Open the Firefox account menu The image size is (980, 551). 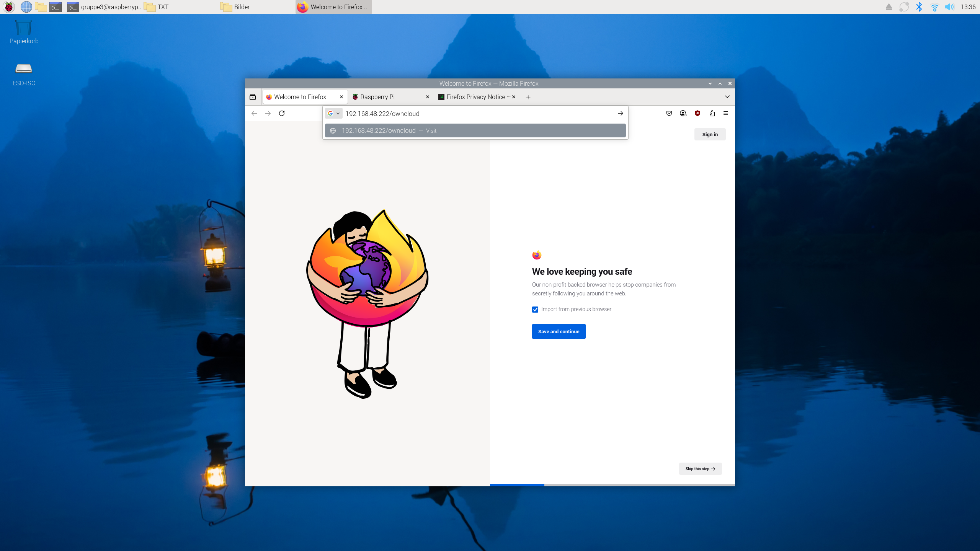click(x=683, y=113)
